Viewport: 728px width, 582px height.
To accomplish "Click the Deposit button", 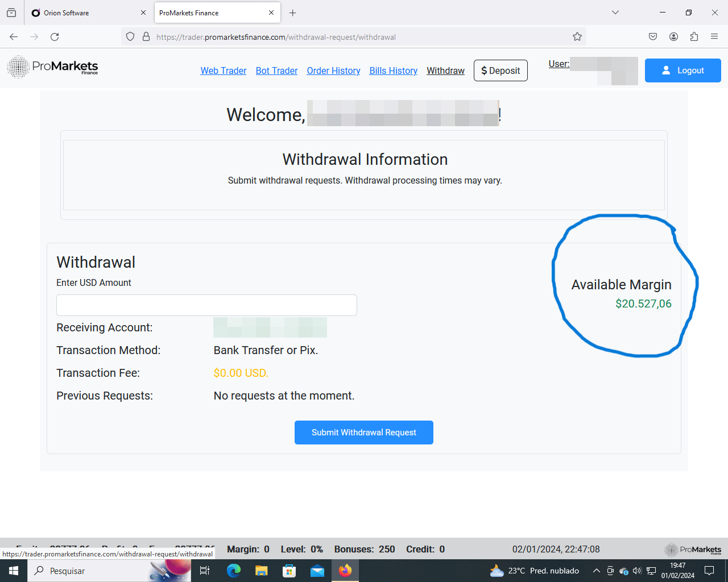I will (500, 70).
